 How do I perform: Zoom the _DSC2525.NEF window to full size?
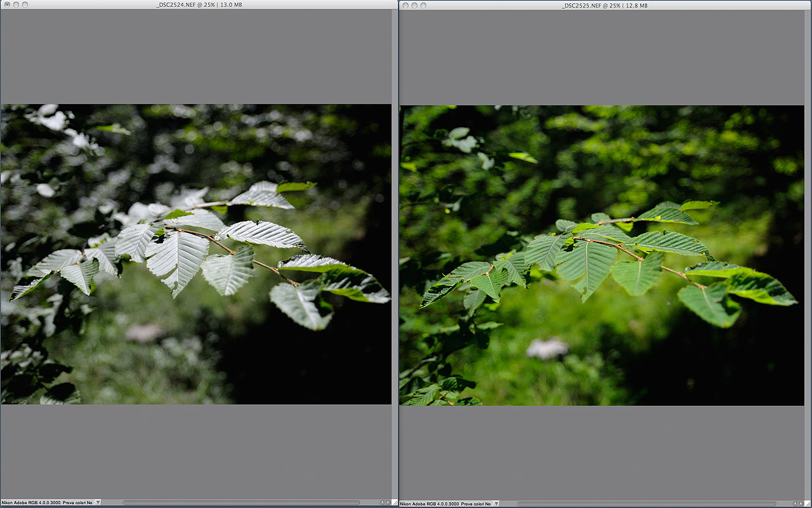pyautogui.click(x=424, y=5)
